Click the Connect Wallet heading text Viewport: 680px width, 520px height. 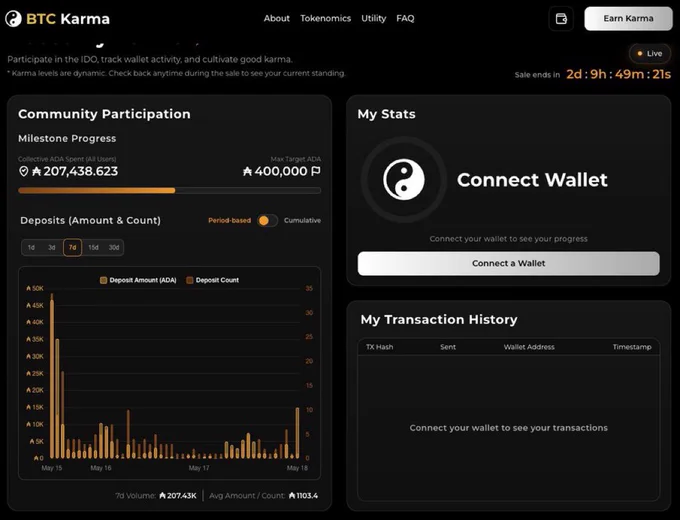(x=532, y=180)
